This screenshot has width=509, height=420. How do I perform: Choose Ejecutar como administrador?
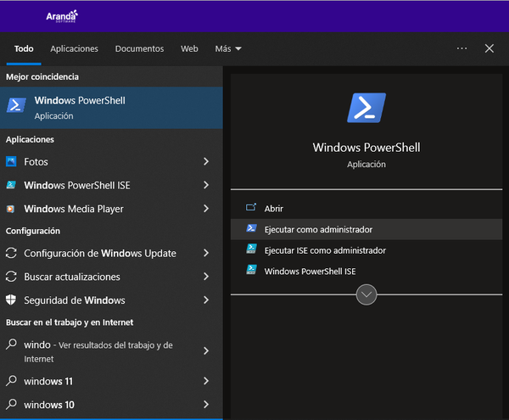pyautogui.click(x=366, y=229)
